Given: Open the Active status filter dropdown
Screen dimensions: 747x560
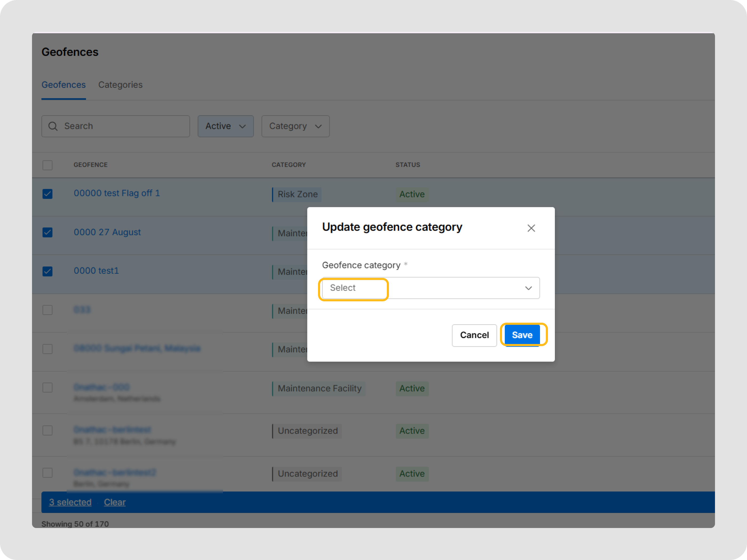Looking at the screenshot, I should [x=225, y=126].
